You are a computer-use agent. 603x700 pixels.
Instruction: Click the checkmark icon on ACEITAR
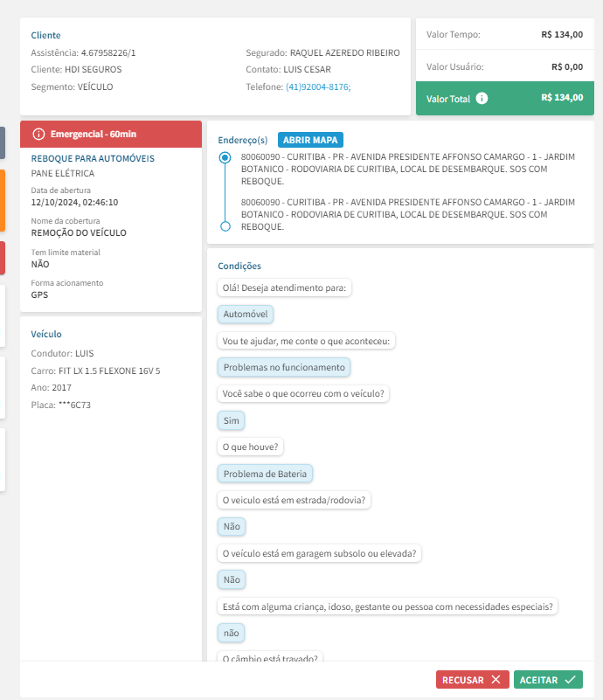tap(570, 680)
